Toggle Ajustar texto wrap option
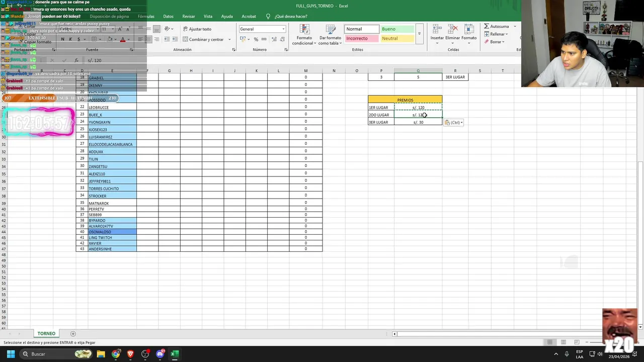Screen dimensions: 644x362 coord(197,29)
